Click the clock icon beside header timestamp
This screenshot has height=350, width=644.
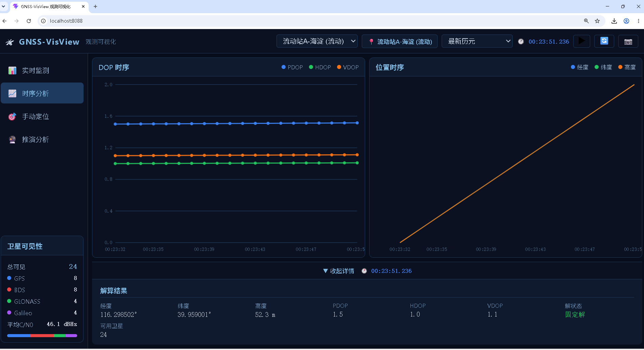[521, 42]
